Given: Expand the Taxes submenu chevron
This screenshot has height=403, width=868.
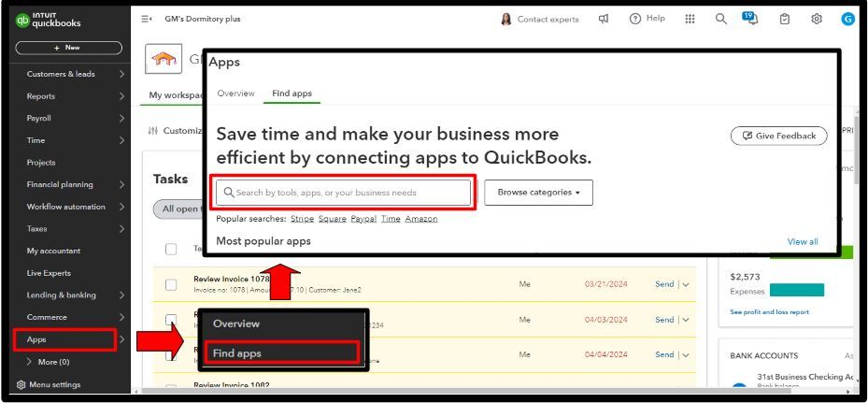Looking at the screenshot, I should point(121,229).
